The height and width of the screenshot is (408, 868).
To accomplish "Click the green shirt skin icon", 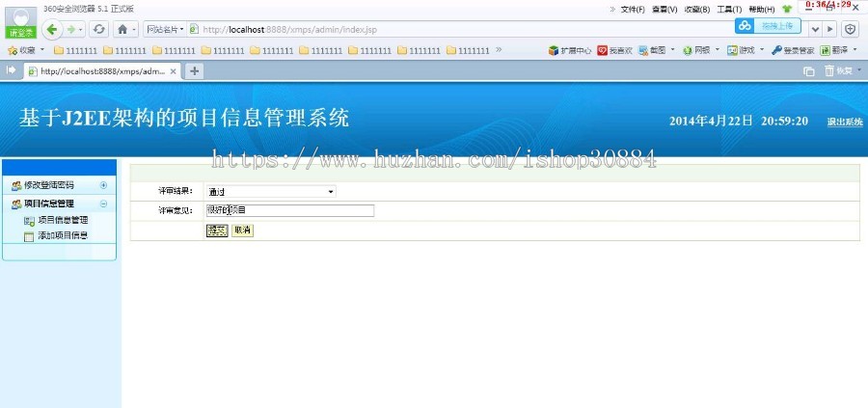I will tap(787, 9).
